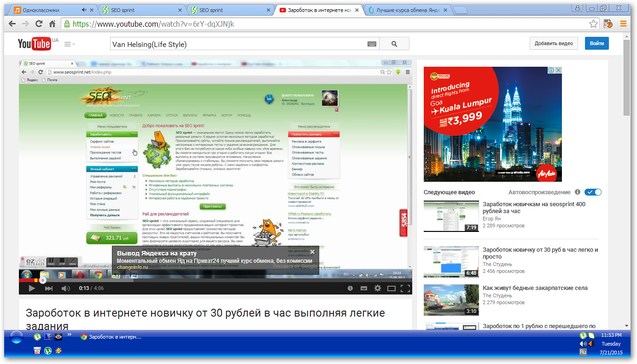This screenshot has height=364, width=637.
Task: Open tray volume speaker icon
Action: pos(583,344)
